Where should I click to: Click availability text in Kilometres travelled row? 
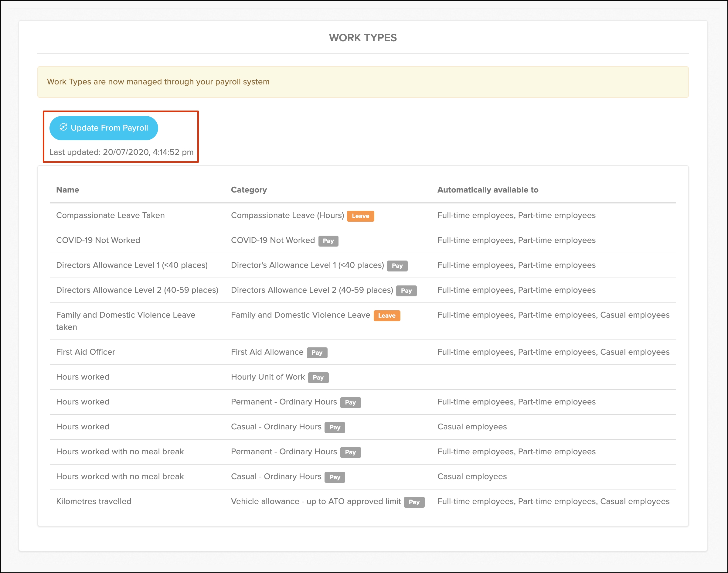coord(553,501)
